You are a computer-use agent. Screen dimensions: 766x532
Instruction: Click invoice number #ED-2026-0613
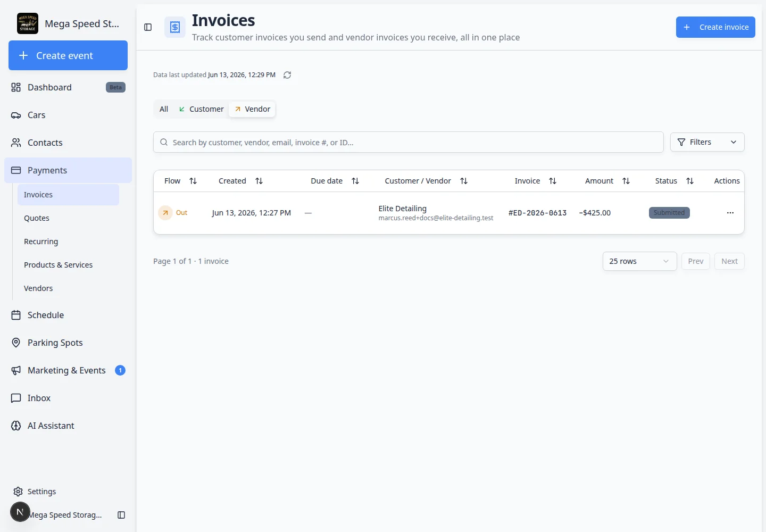(x=537, y=213)
